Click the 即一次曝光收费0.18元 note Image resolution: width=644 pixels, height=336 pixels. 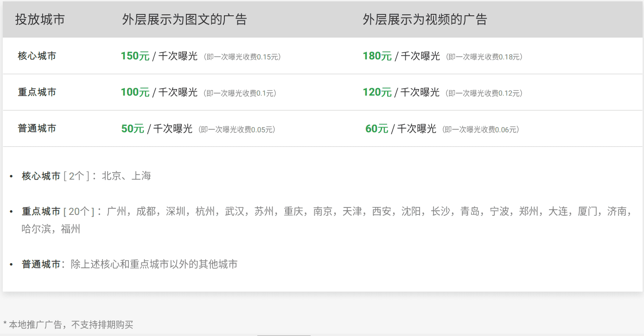[484, 57]
